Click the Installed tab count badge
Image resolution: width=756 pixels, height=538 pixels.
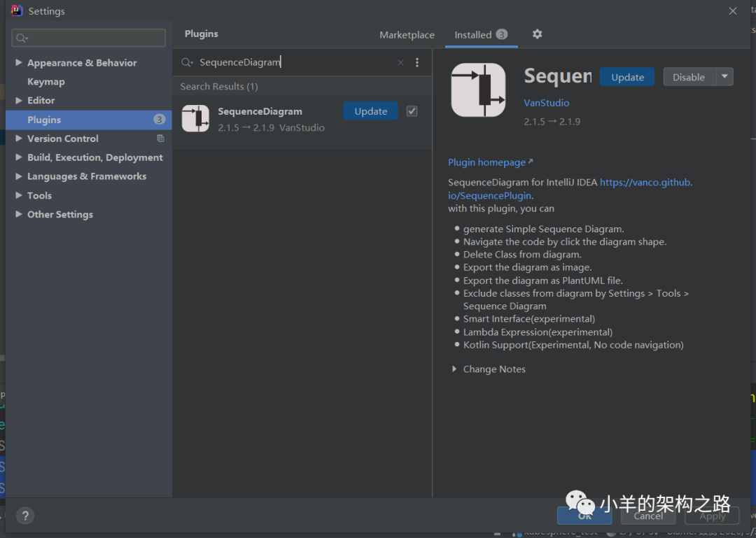tap(501, 35)
